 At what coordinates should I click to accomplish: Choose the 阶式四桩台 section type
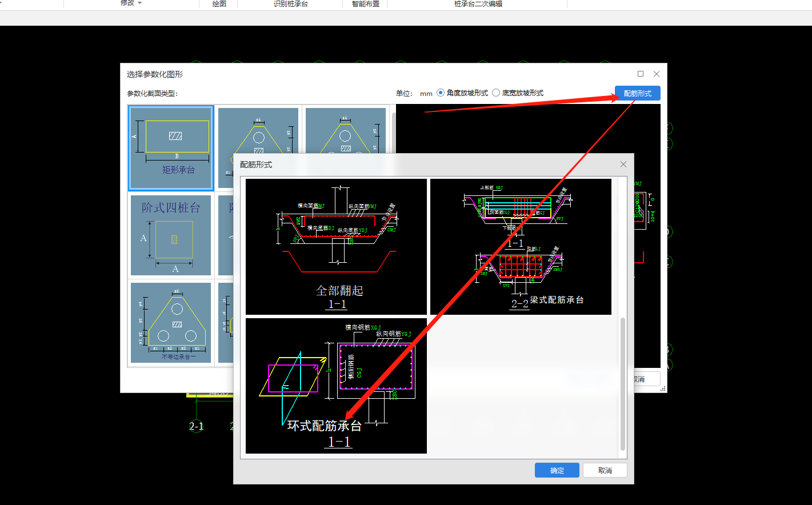tap(171, 235)
